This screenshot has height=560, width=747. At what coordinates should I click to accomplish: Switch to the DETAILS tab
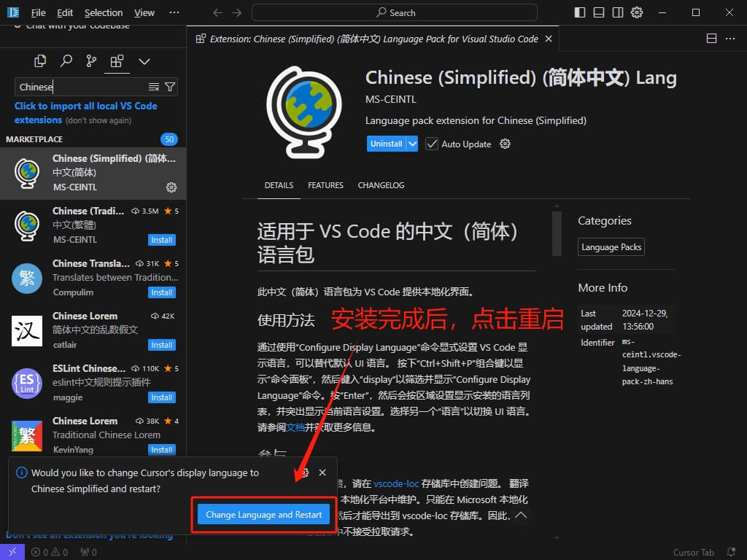[279, 185]
